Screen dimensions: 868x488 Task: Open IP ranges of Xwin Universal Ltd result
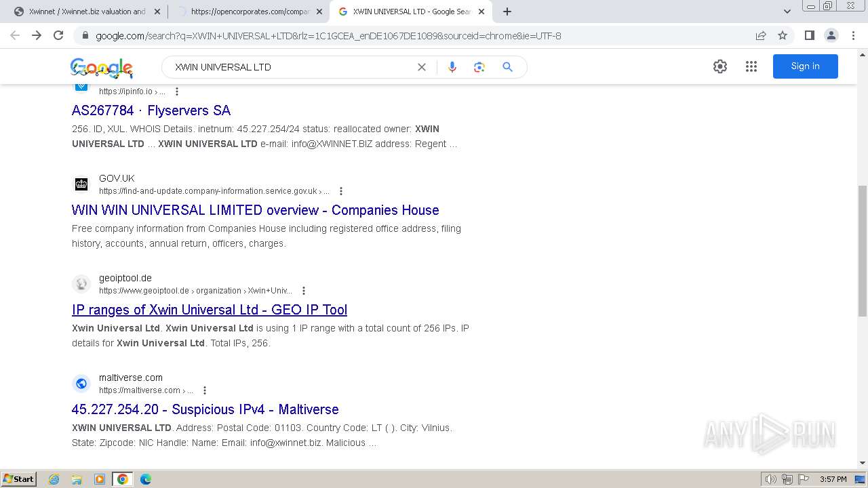pyautogui.click(x=210, y=310)
